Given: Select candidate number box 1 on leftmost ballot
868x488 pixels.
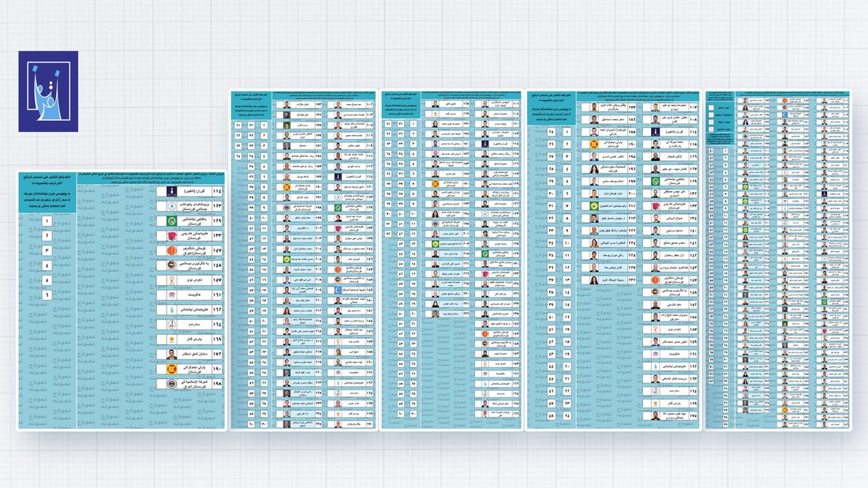Looking at the screenshot, I should point(47,222).
